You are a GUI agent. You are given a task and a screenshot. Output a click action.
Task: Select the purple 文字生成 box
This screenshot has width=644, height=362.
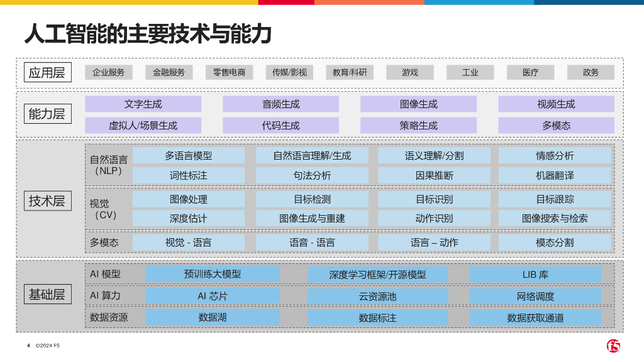[x=143, y=104]
